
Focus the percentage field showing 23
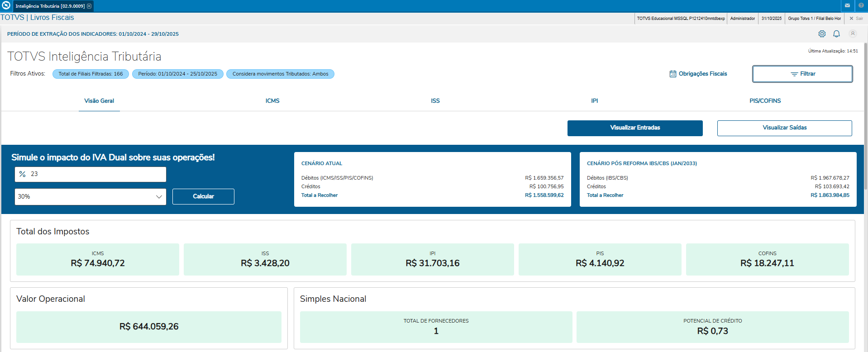pyautogui.click(x=91, y=174)
